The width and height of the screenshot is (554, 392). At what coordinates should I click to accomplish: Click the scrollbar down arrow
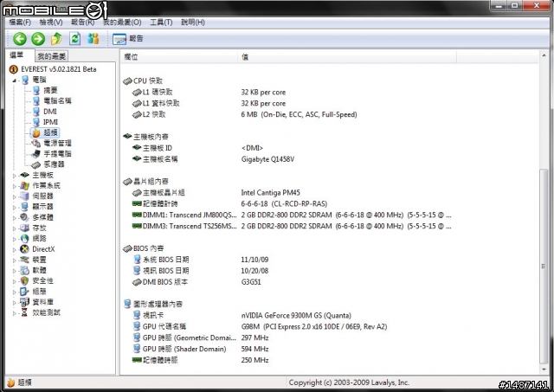544,370
